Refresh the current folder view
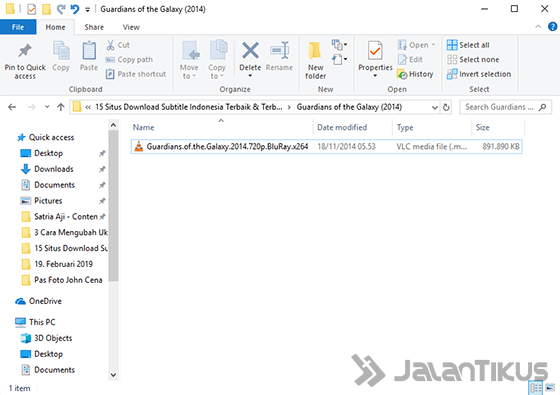 (446, 107)
